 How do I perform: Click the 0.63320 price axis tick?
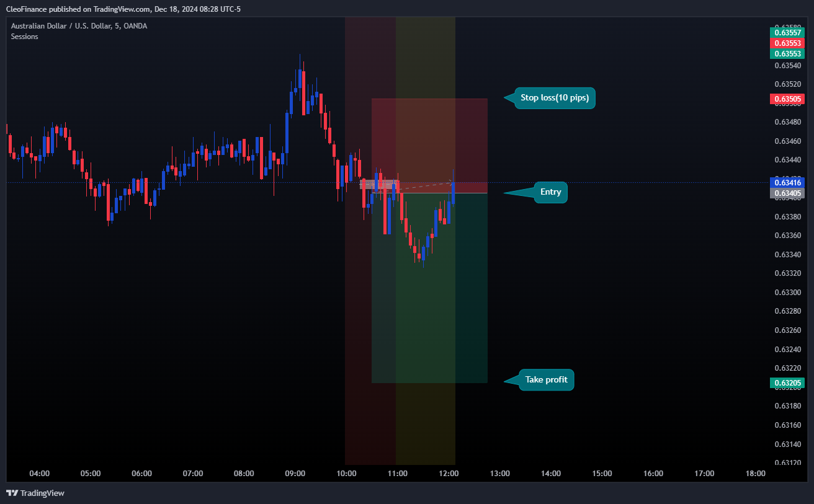click(787, 273)
